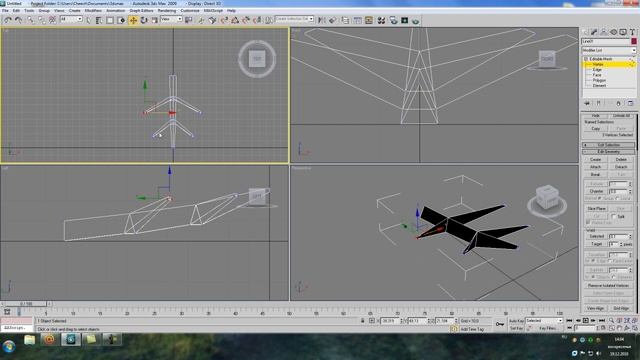Collapse the Editable Mesh tree node

(585, 59)
